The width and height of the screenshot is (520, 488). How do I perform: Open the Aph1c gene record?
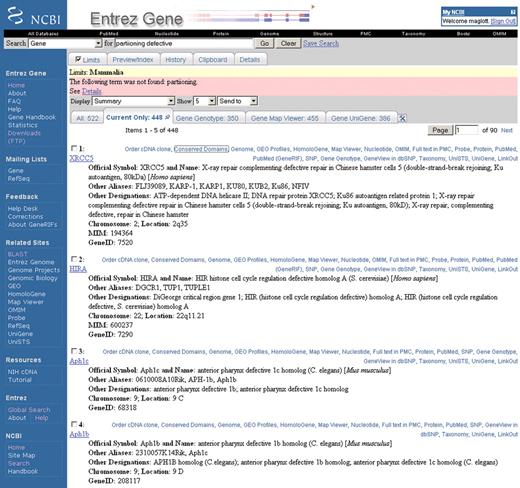pos(79,361)
